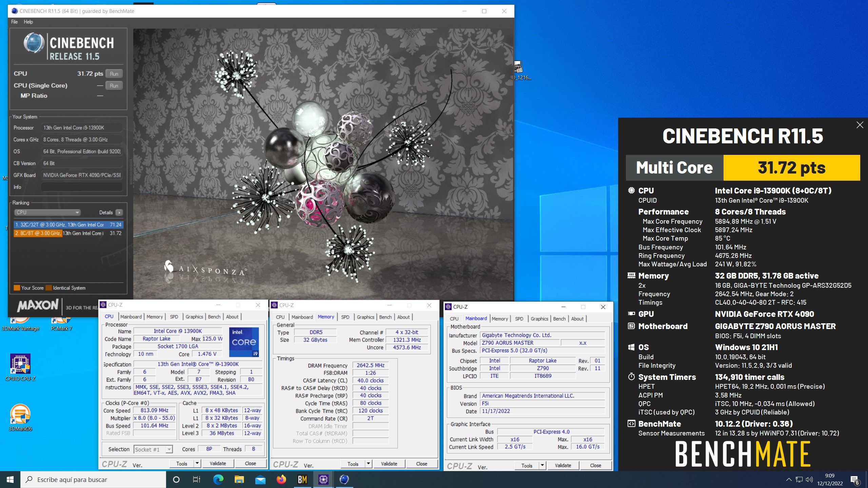Expand ranking Details arrow
The image size is (868, 488).
119,212
